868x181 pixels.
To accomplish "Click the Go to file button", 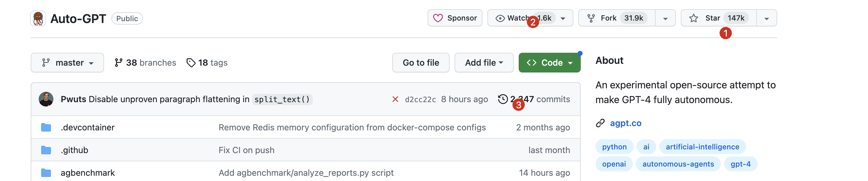I will pos(420,63).
